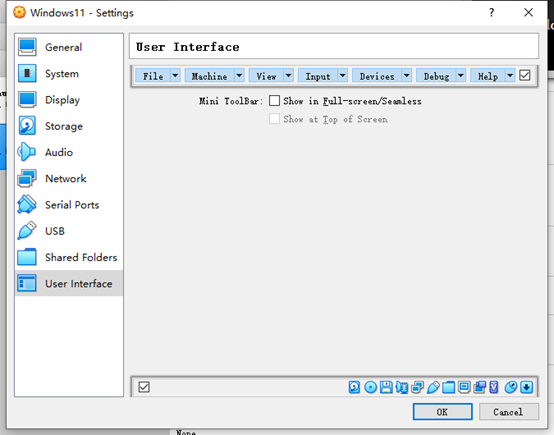The height and width of the screenshot is (435, 554).
Task: Select the optical disc status bar indicator
Action: click(370, 387)
